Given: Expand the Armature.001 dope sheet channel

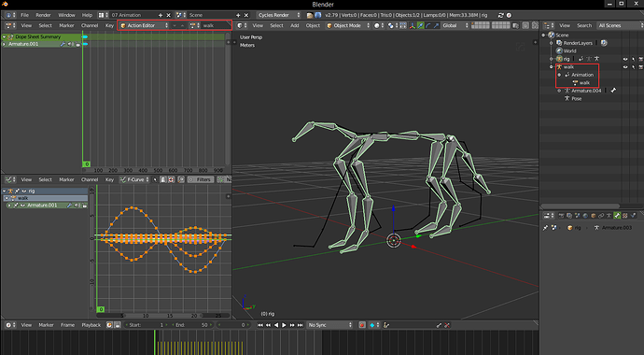Looking at the screenshot, I should coord(4,44).
